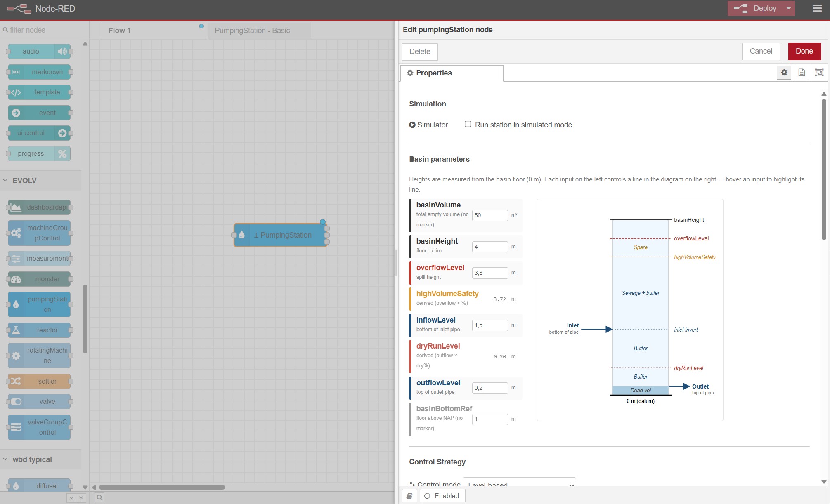
Task: Click the reactor node flask icon
Action: [16, 330]
